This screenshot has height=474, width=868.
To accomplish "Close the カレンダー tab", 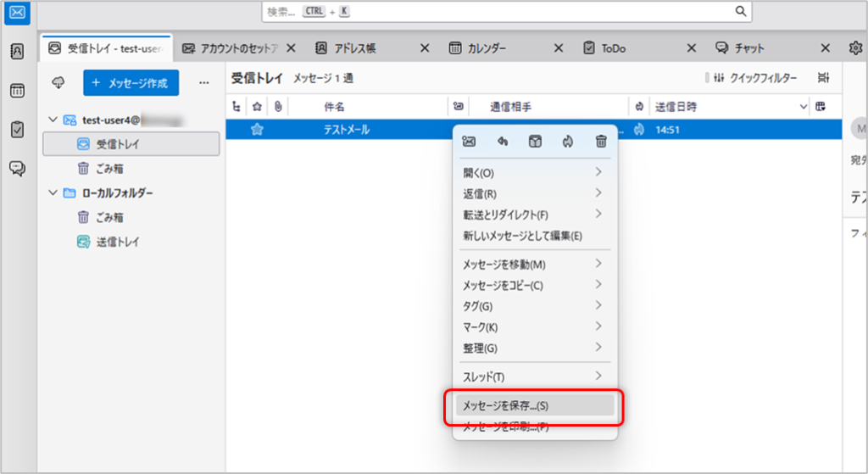I will pos(559,48).
